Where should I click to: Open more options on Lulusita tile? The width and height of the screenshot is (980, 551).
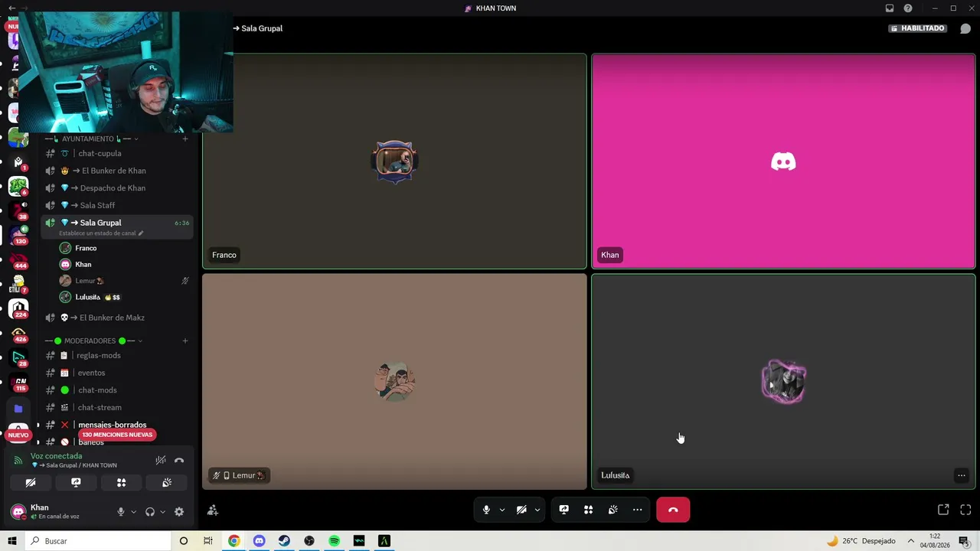coord(961,475)
